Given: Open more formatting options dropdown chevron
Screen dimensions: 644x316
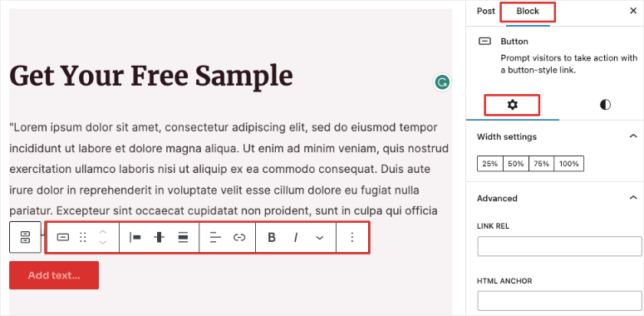Looking at the screenshot, I should pyautogui.click(x=320, y=238).
